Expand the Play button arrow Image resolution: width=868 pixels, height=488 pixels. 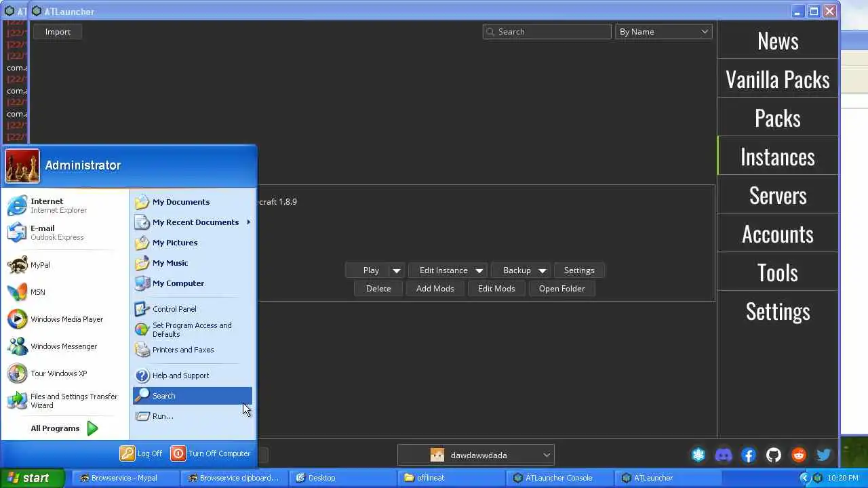(x=397, y=270)
